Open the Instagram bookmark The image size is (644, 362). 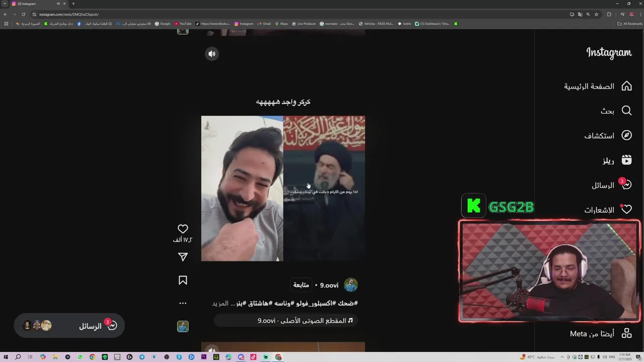coord(244,24)
